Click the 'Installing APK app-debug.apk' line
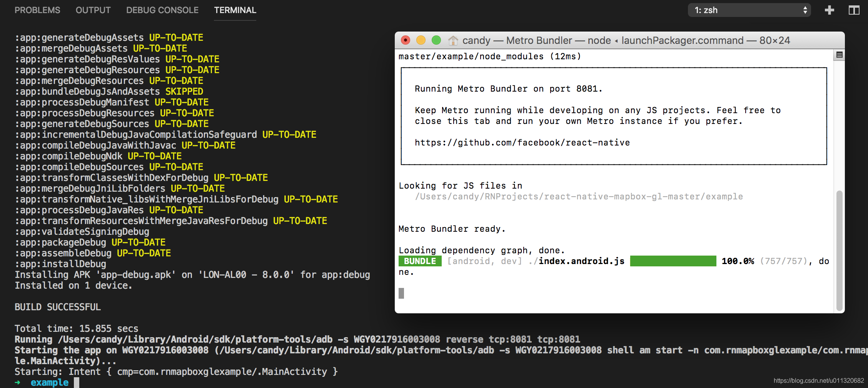The width and height of the screenshot is (868, 388). pyautogui.click(x=192, y=275)
